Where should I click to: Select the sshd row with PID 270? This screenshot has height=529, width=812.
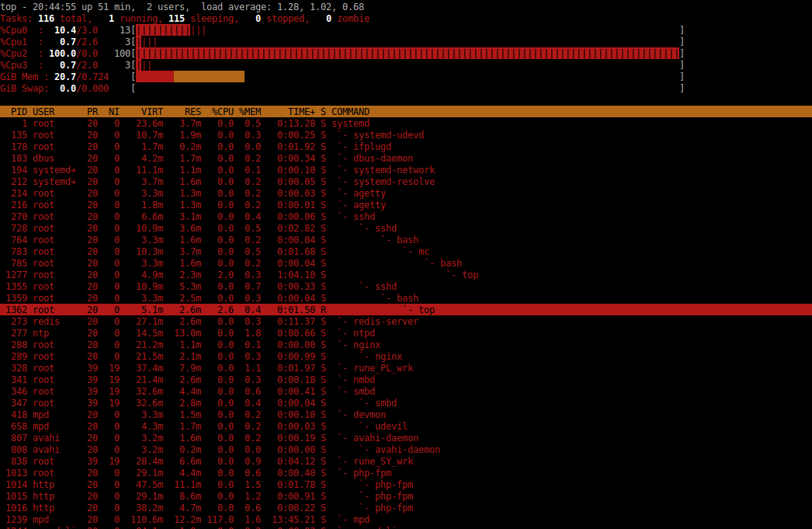click(x=406, y=217)
